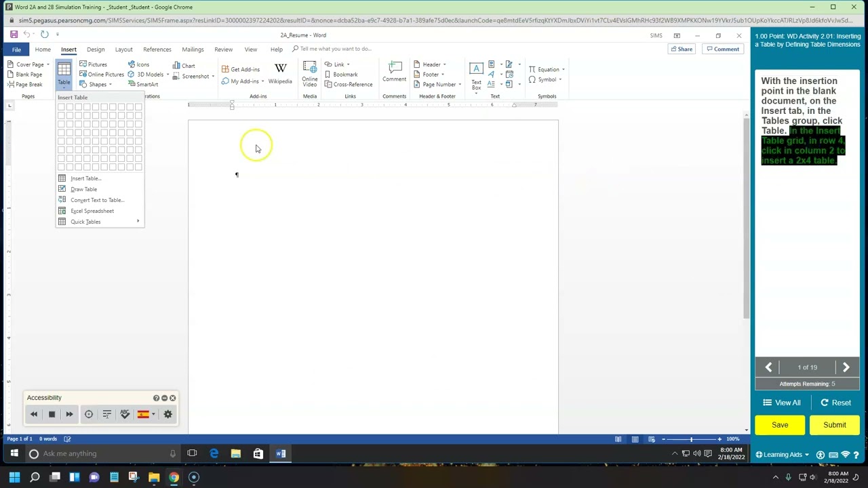Open the File menu tab
Viewport: 868px width, 488px height.
pos(16,49)
